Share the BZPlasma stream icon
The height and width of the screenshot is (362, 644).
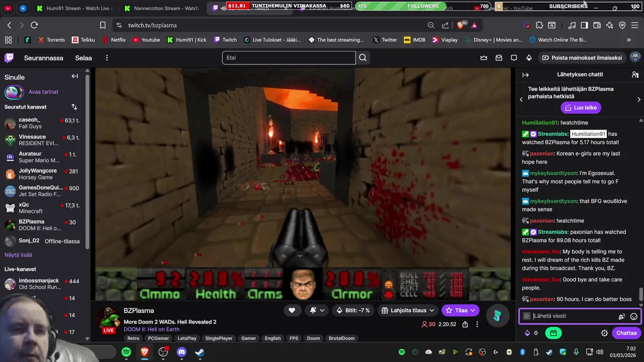[x=465, y=324]
